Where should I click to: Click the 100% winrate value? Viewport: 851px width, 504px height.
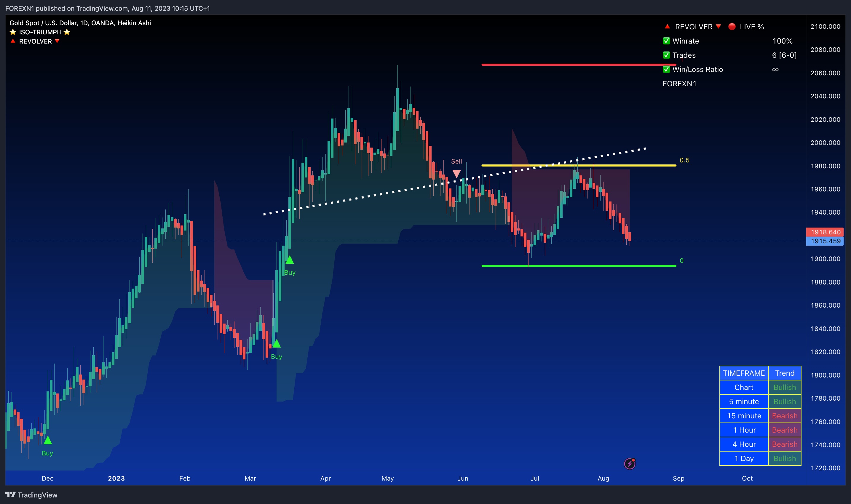(x=782, y=41)
